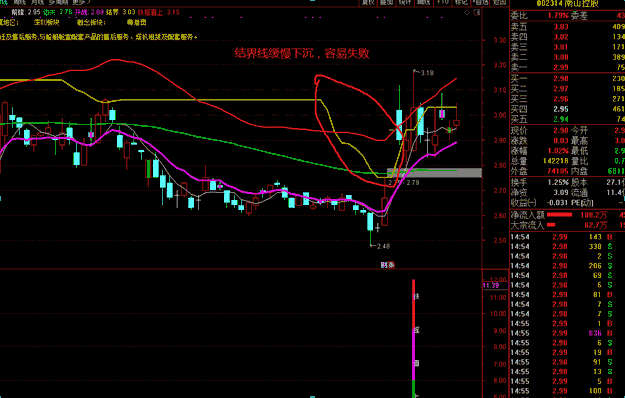Select the 卖五 3.03 ask row
This screenshot has height=398, width=625.
(568, 27)
